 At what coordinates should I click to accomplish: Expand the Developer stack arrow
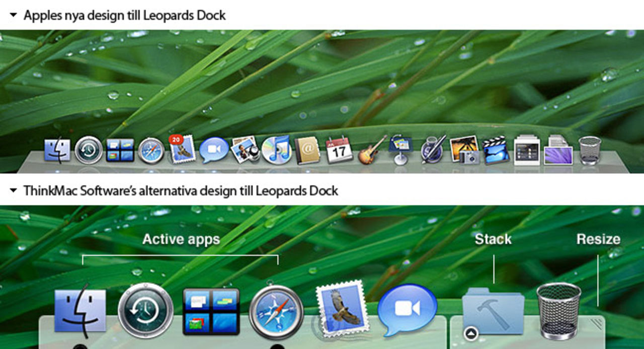tap(470, 332)
